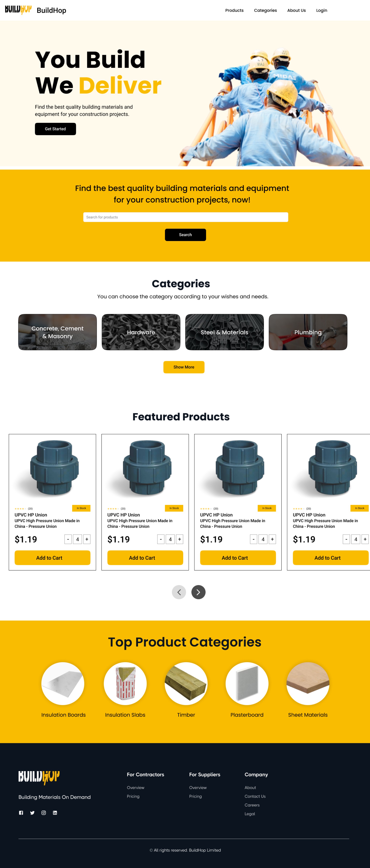Focus the Search for products field
Screen dimensions: 370x868
coord(186,217)
